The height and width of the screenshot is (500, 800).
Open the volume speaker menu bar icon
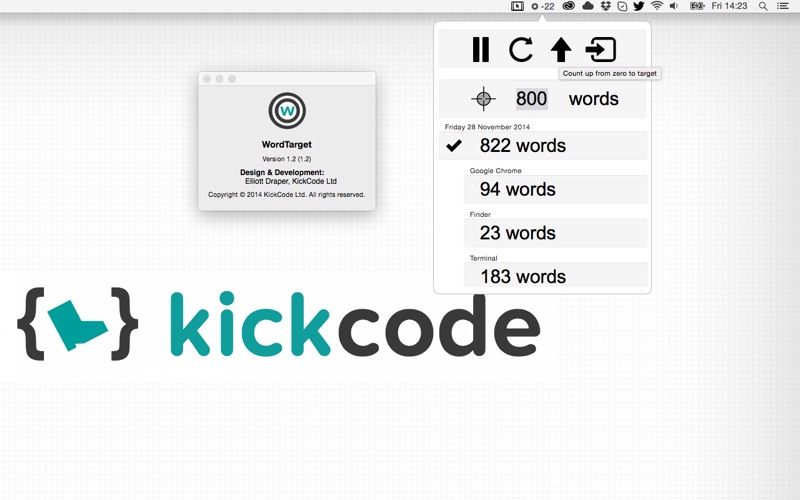tap(674, 6)
